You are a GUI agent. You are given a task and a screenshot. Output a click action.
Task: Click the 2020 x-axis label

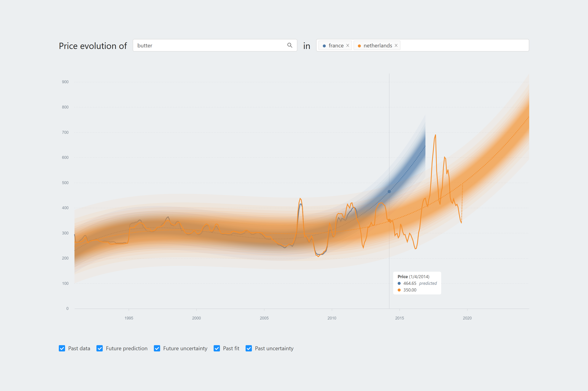click(x=467, y=318)
